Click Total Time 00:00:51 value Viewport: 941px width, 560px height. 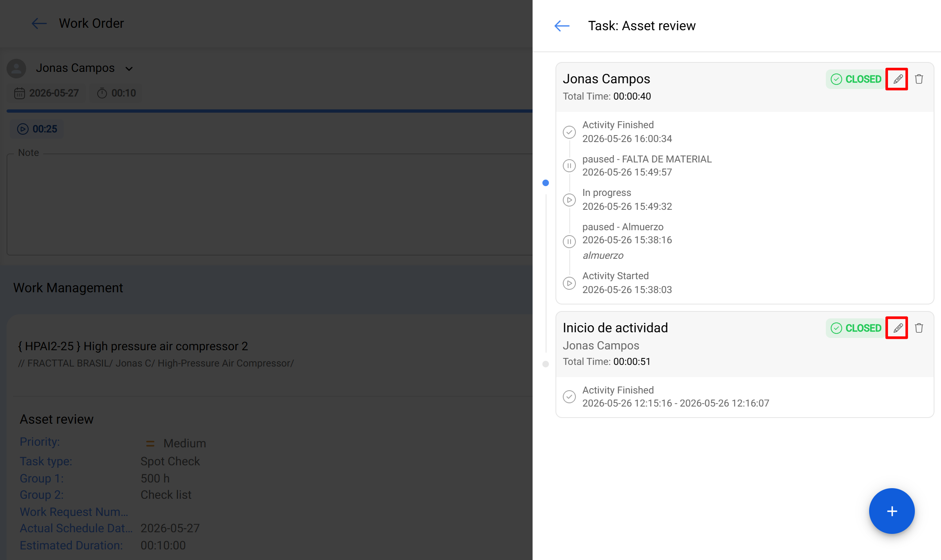point(632,362)
